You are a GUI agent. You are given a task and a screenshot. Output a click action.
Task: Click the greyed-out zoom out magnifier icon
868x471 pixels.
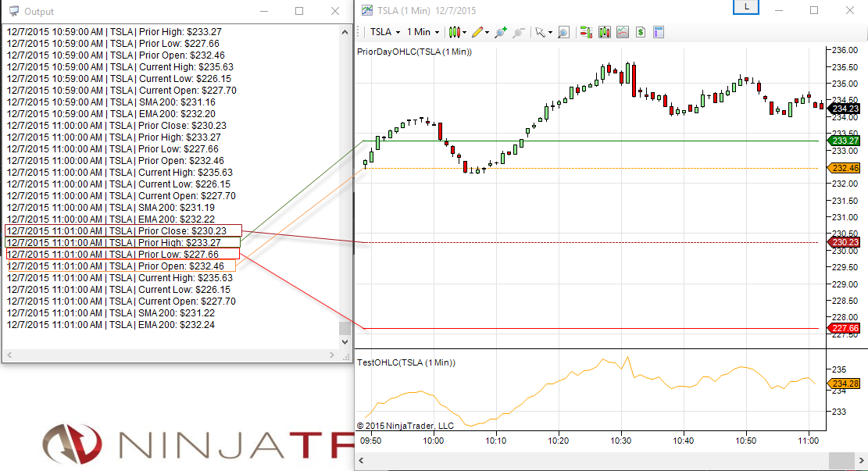518,32
